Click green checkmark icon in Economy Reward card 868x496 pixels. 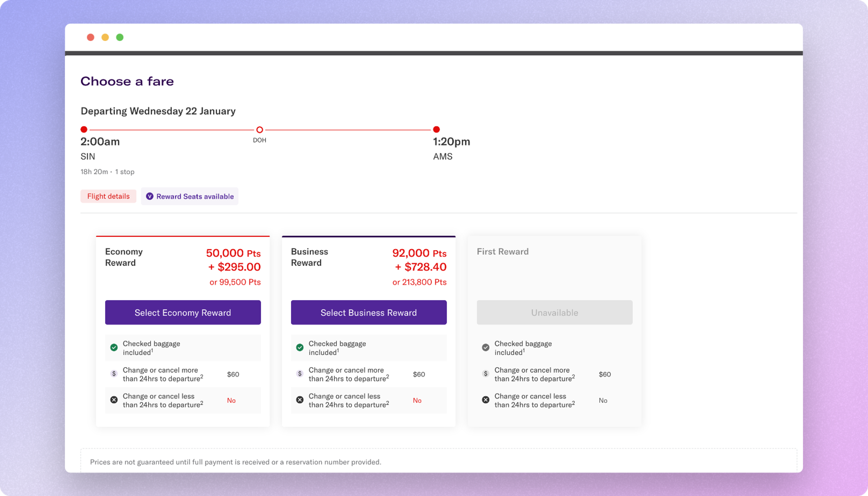point(114,347)
